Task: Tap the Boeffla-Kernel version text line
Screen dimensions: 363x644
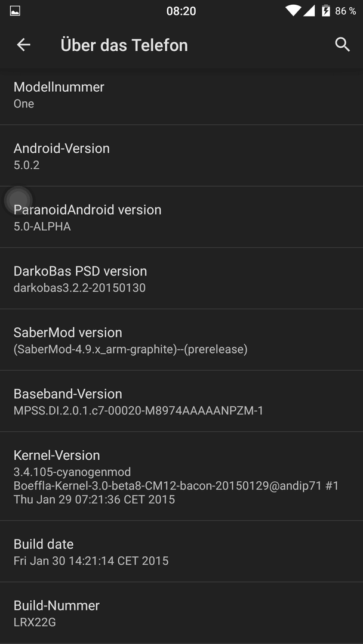Action: tap(176, 486)
